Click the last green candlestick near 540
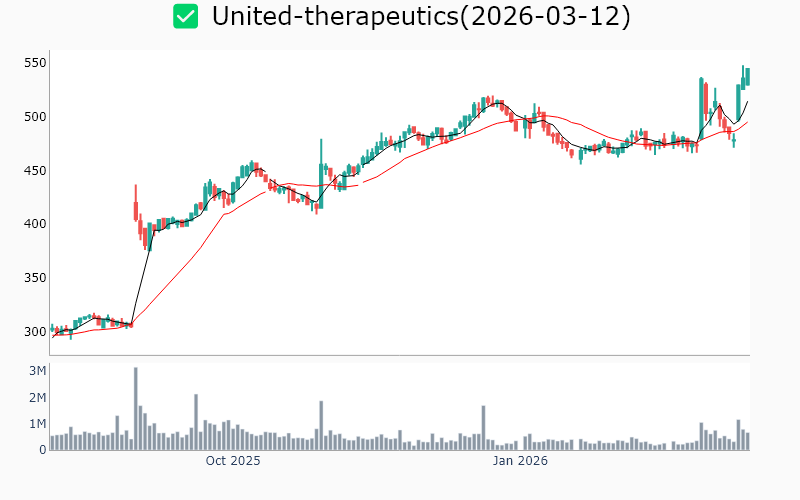 [747, 76]
